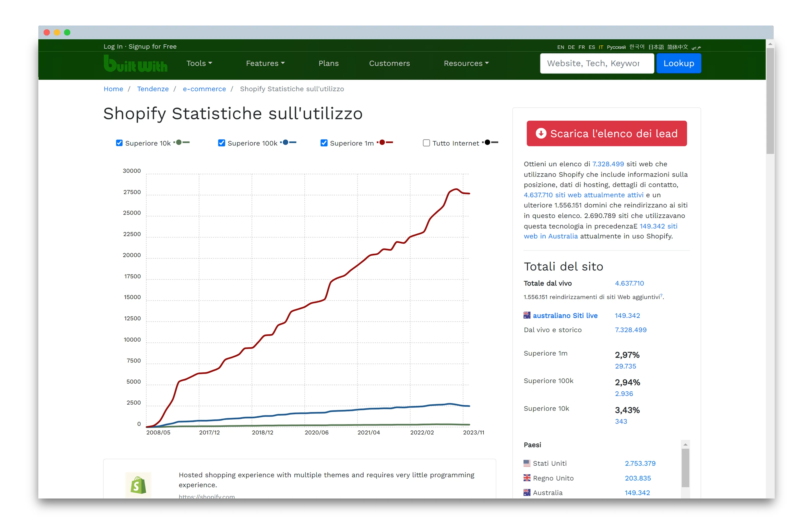Click the main page scrollbar thumb
This screenshot has width=812, height=524.
pos(770,101)
